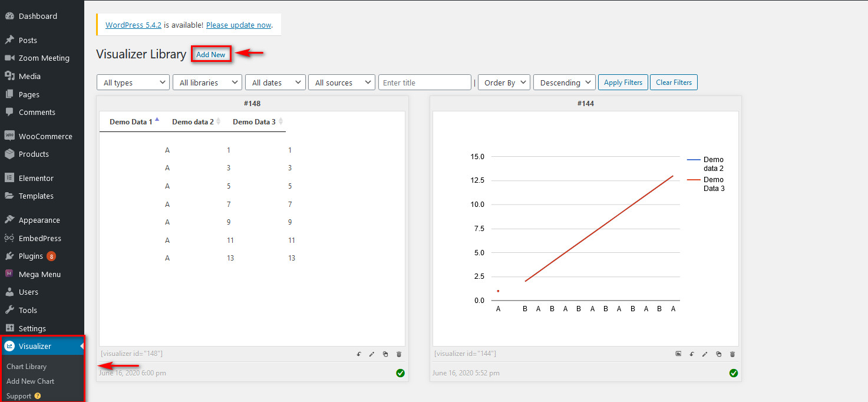Click the Add New chart button
This screenshot has height=402, width=868.
tap(210, 54)
